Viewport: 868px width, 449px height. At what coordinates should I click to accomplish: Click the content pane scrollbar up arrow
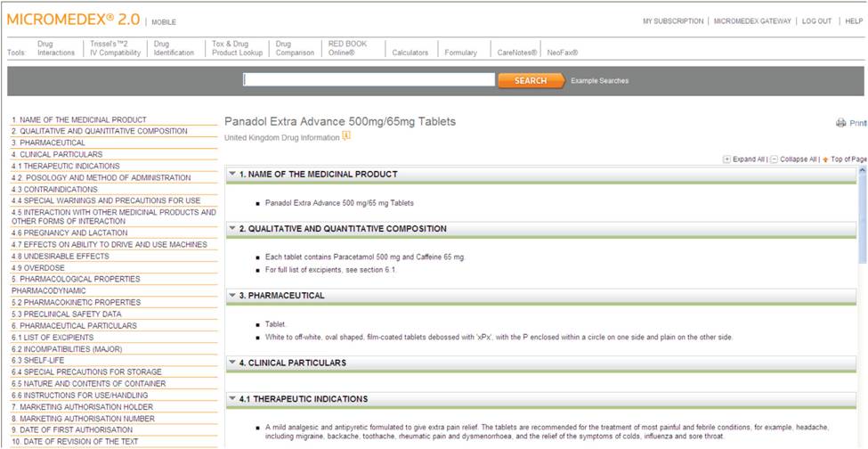862,170
